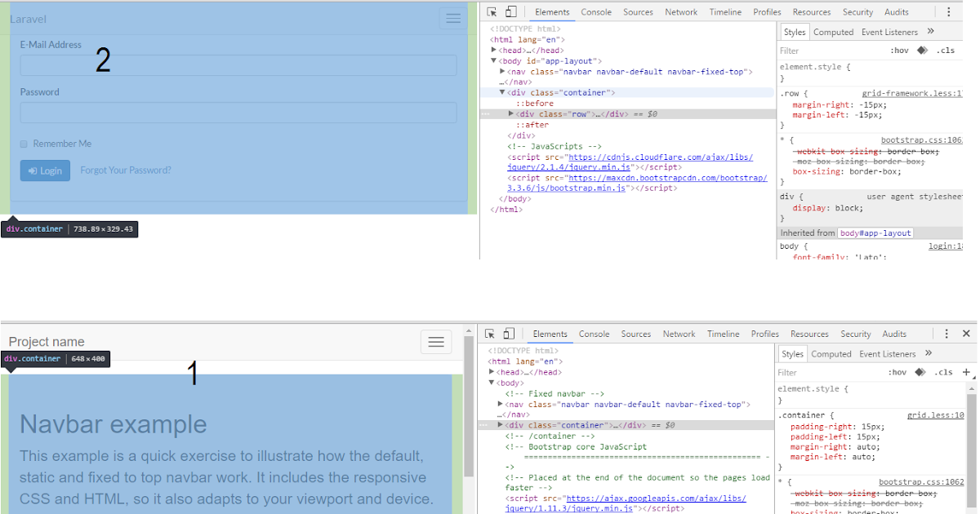Open three-dot menu in Project name DevTools
The height and width of the screenshot is (514, 980).
tap(947, 334)
